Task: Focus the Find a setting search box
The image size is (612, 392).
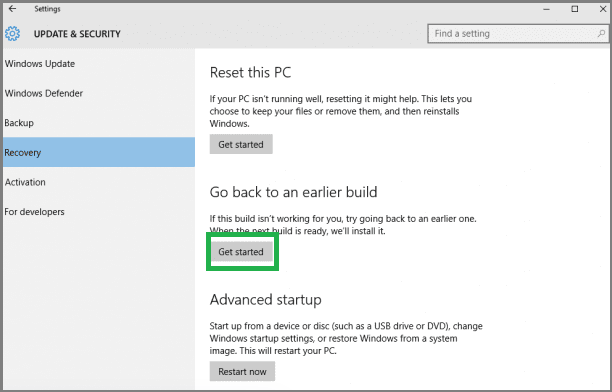Action: (x=518, y=34)
